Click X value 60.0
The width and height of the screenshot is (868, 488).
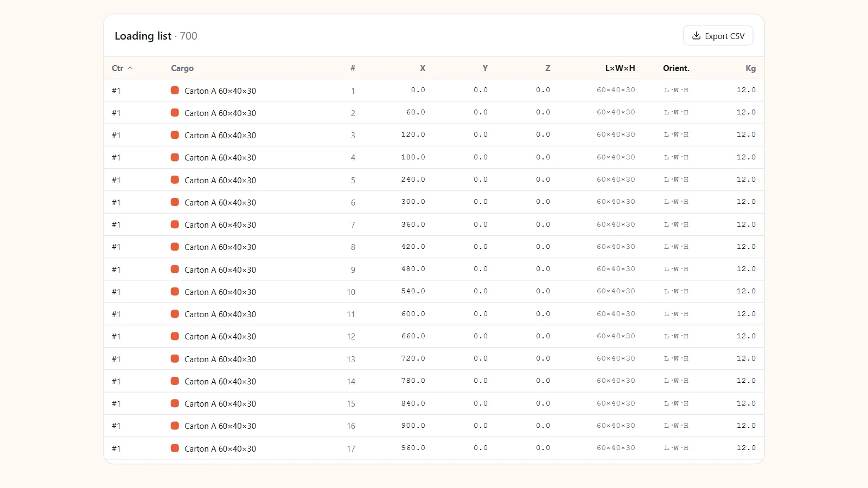click(x=416, y=112)
